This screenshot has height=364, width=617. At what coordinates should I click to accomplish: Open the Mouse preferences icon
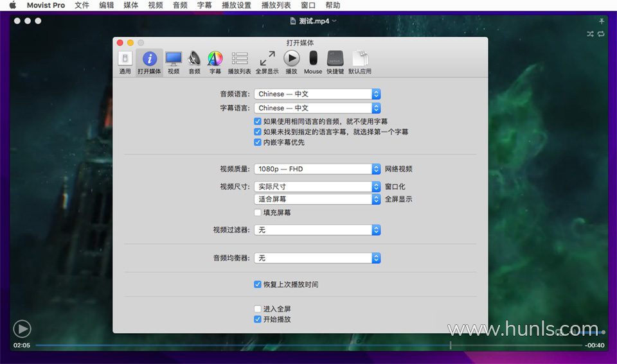(313, 62)
